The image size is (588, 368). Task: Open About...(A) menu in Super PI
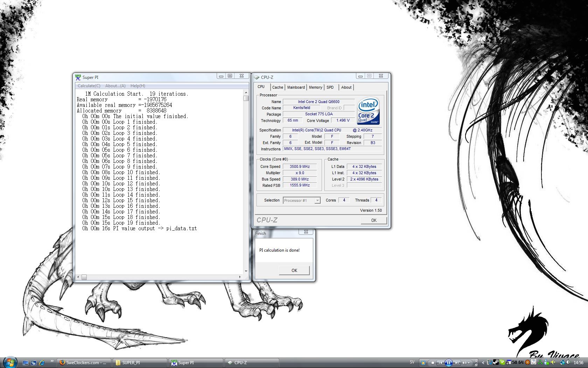click(115, 86)
